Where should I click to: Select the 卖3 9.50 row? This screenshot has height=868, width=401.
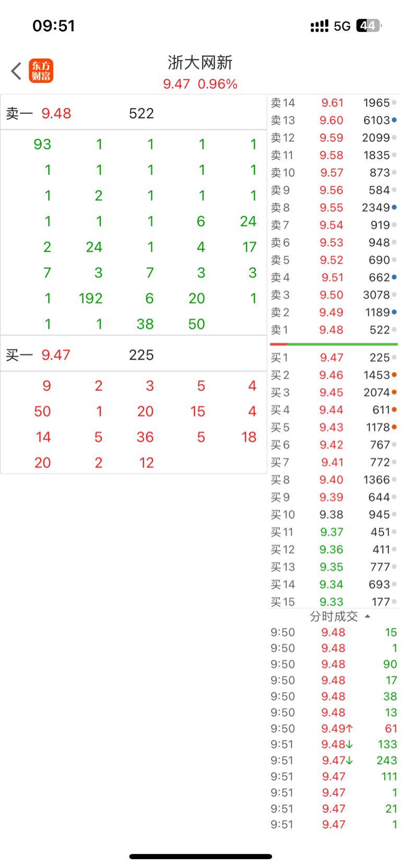(x=334, y=295)
